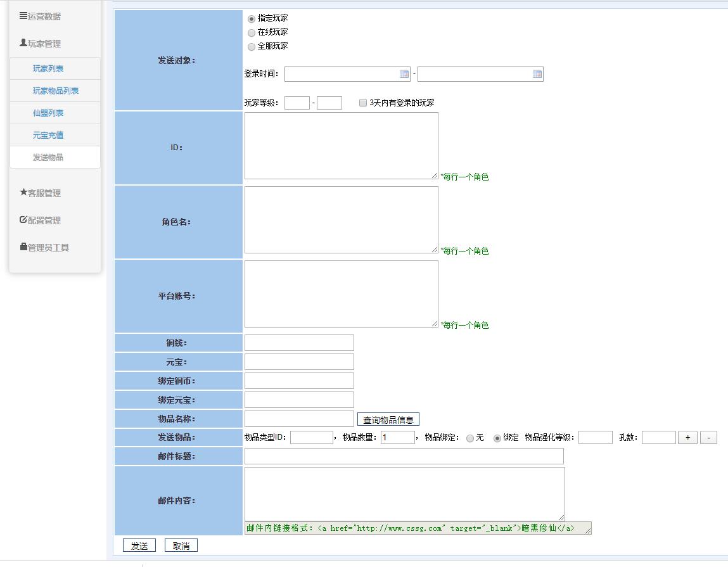Viewport: 728px width, 567px height.
Task: Collapse 玩家管理 sidebar section
Action: 41,43
